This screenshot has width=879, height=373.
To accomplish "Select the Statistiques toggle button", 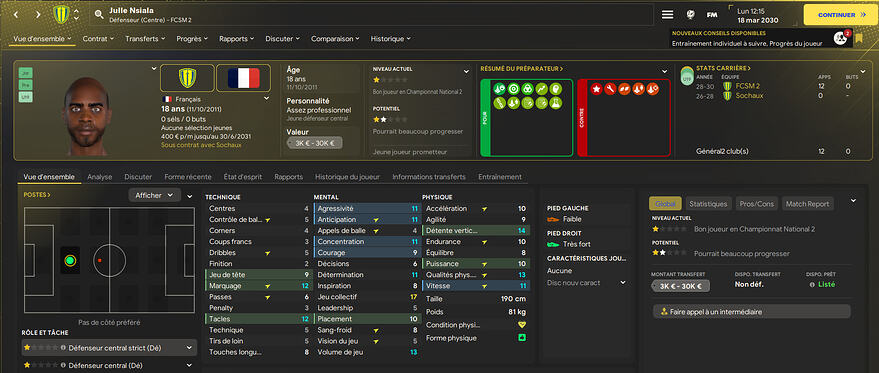I will tap(708, 204).
